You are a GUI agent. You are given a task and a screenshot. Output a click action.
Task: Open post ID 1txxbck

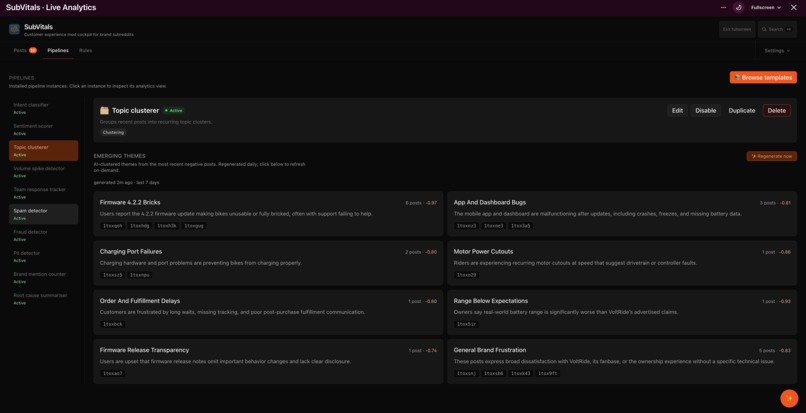click(x=113, y=325)
